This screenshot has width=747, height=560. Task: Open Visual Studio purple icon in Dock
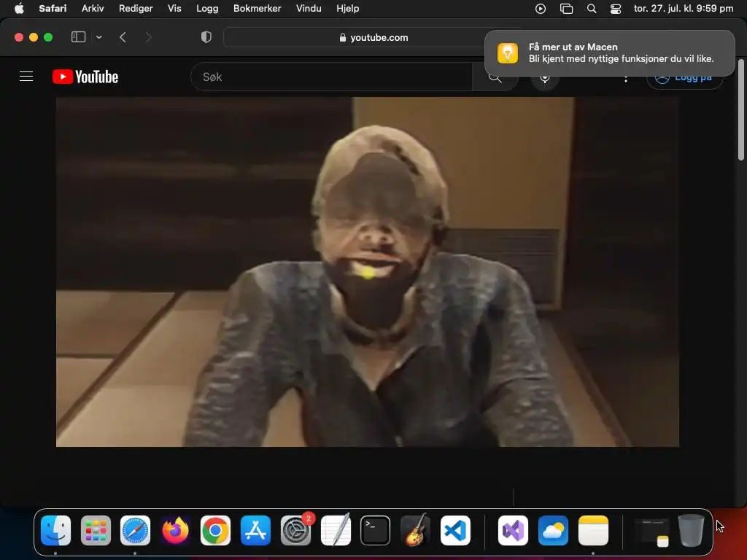pyautogui.click(x=513, y=530)
